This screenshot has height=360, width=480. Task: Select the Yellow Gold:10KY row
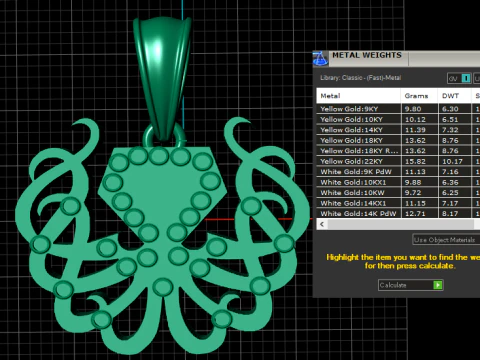(x=398, y=119)
